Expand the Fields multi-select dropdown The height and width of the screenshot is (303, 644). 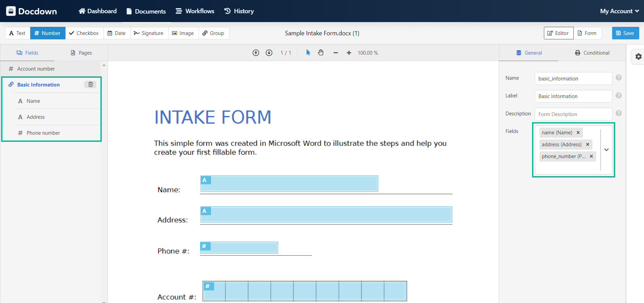tap(606, 150)
